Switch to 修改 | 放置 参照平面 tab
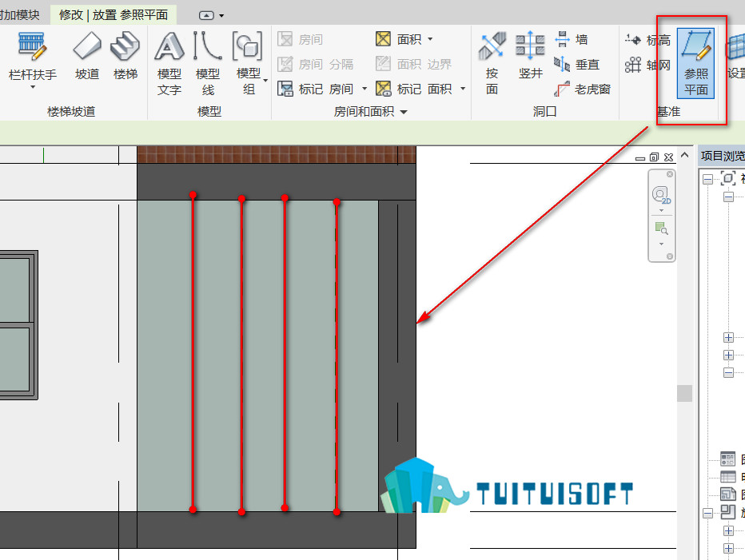745x560 pixels. point(113,14)
